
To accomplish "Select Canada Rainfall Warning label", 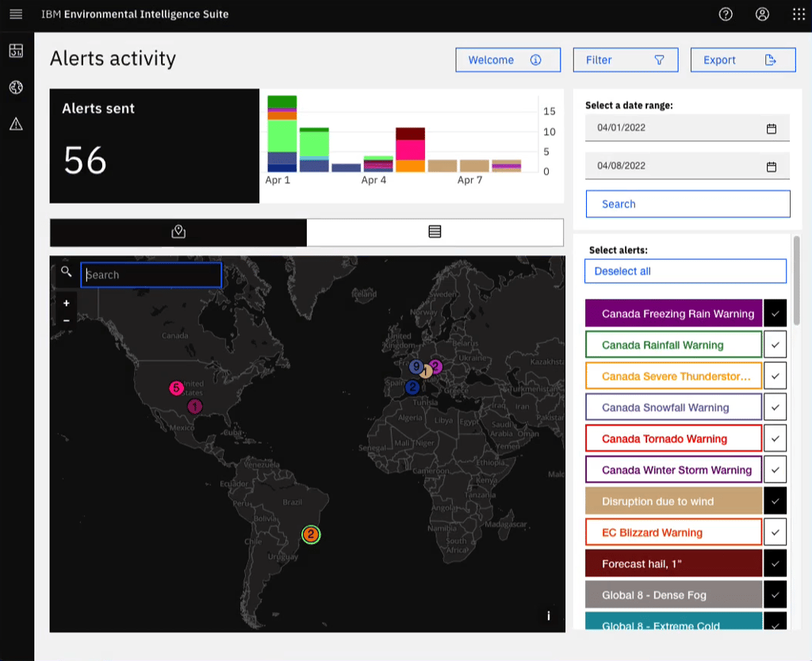I will [674, 345].
